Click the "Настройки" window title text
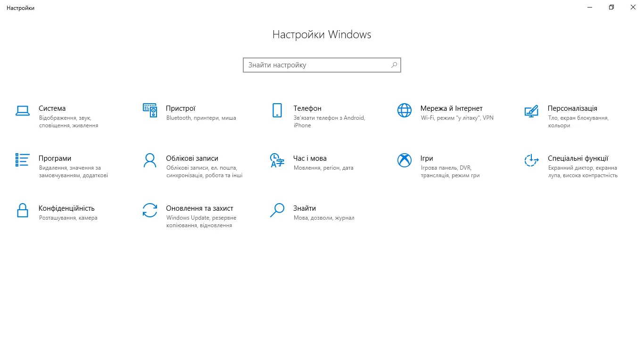644x362 pixels. 20,8
